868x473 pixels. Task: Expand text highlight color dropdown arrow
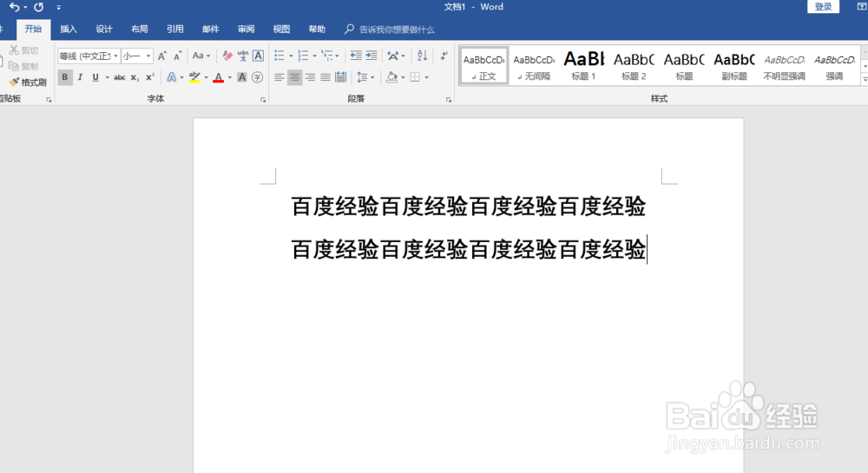pyautogui.click(x=206, y=77)
